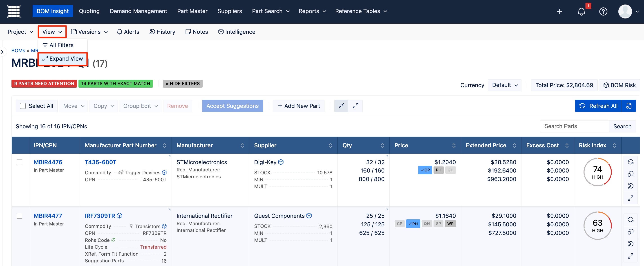Image resolution: width=644 pixels, height=266 pixels.
Task: Click Refresh All button
Action: click(598, 106)
